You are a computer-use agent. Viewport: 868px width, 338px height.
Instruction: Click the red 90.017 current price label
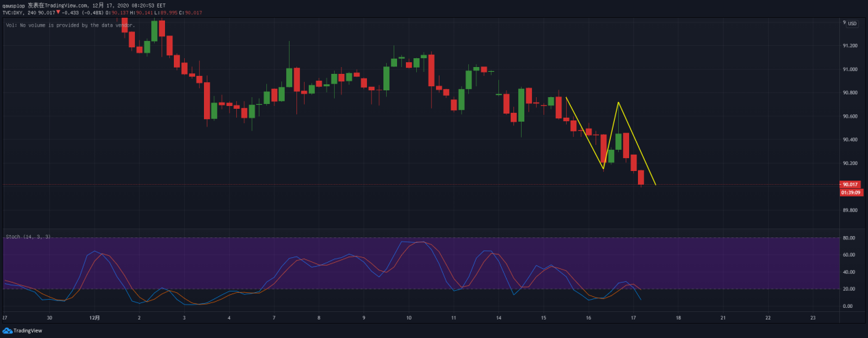point(850,184)
